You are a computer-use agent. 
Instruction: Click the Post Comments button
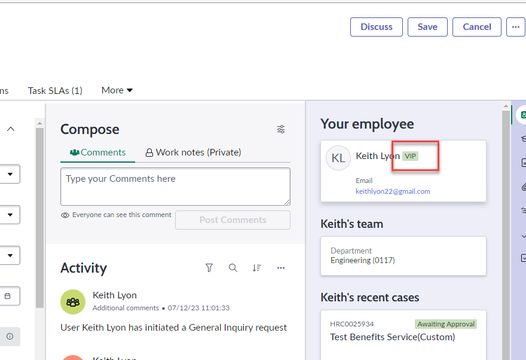click(x=233, y=220)
